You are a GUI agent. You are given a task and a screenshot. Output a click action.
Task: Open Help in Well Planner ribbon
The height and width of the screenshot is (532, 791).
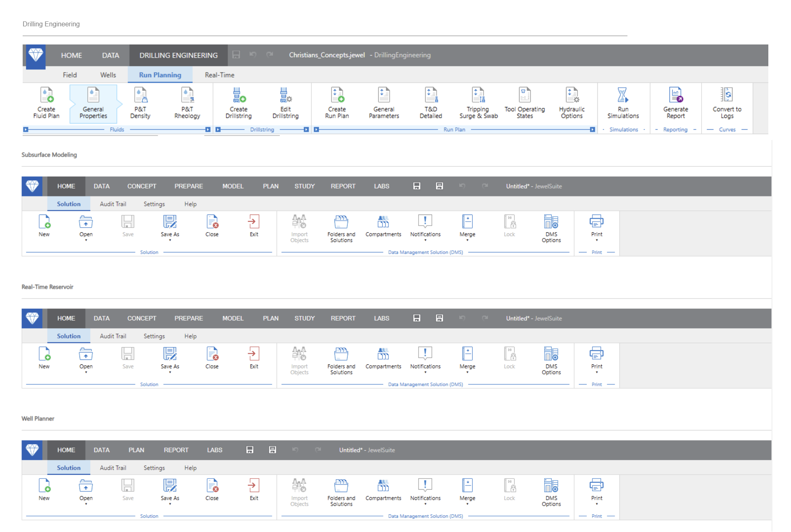point(190,468)
